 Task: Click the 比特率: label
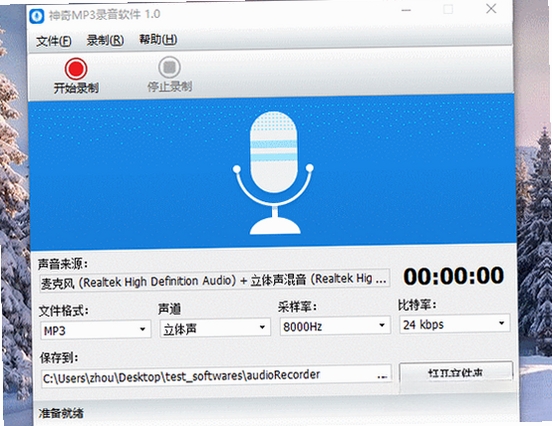pyautogui.click(x=418, y=305)
